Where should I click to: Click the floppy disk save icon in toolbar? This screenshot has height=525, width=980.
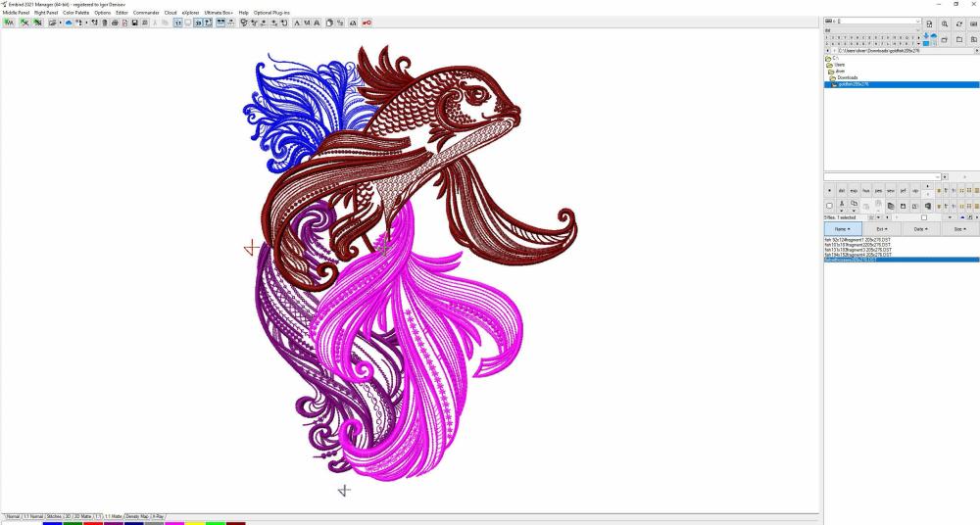[134, 23]
